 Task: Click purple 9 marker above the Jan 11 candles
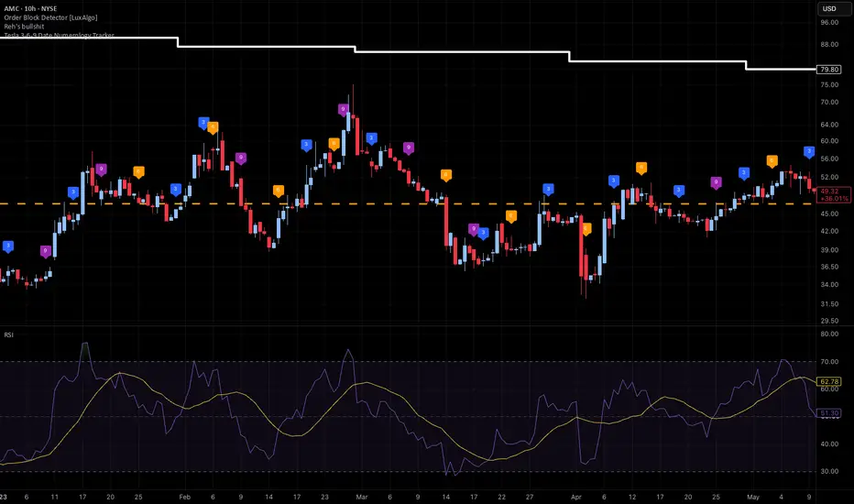[46, 252]
